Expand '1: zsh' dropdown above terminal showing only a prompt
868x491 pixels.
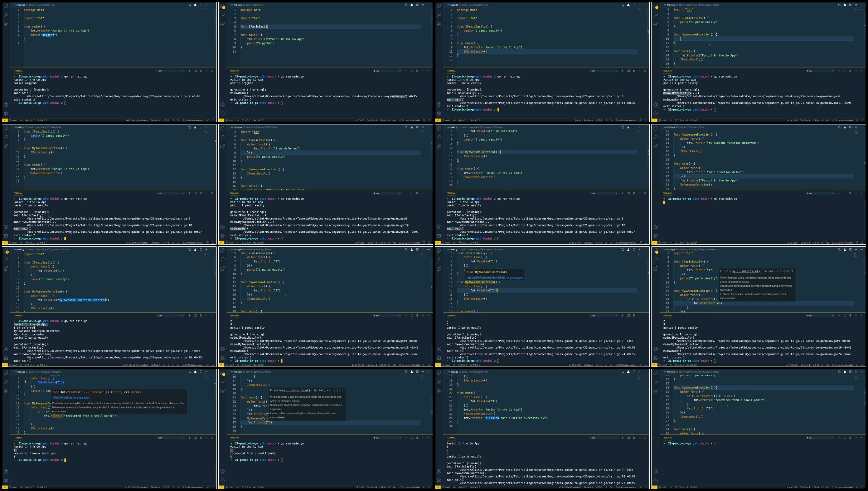click(820, 438)
